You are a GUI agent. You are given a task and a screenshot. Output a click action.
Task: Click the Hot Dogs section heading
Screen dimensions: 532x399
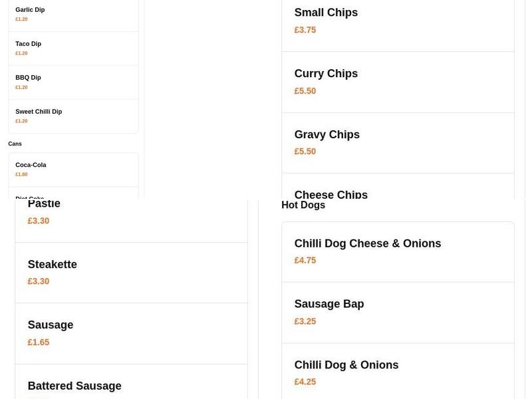point(303,205)
